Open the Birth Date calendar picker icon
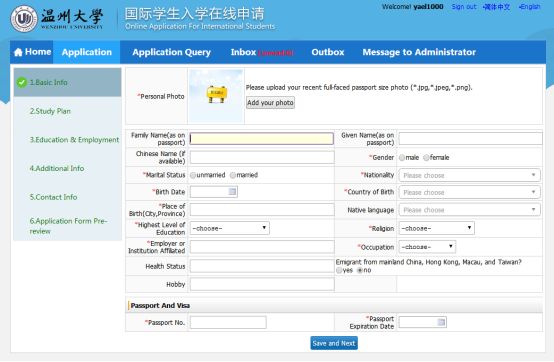The image size is (554, 362). 232,192
